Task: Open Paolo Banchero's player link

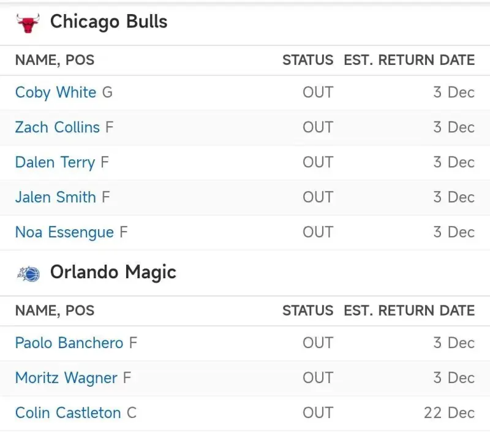Action: (x=69, y=343)
